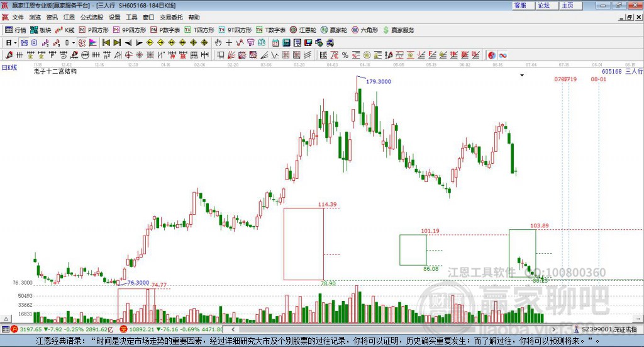644x347 pixels.
Task: Click the red pencil drawing tool
Action: coord(9,55)
